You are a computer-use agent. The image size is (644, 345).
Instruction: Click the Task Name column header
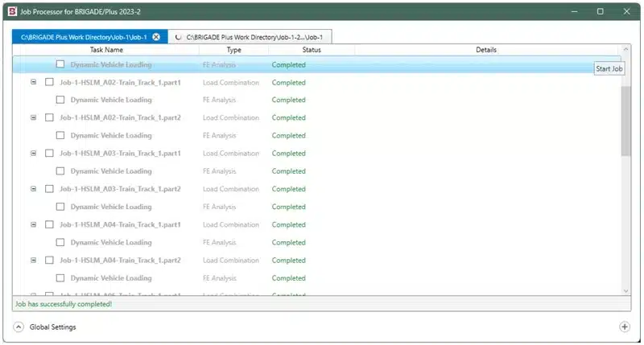[x=106, y=50]
